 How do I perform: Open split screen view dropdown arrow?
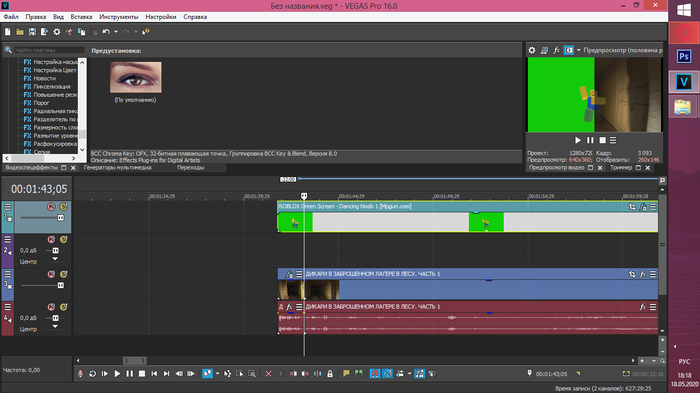click(579, 50)
